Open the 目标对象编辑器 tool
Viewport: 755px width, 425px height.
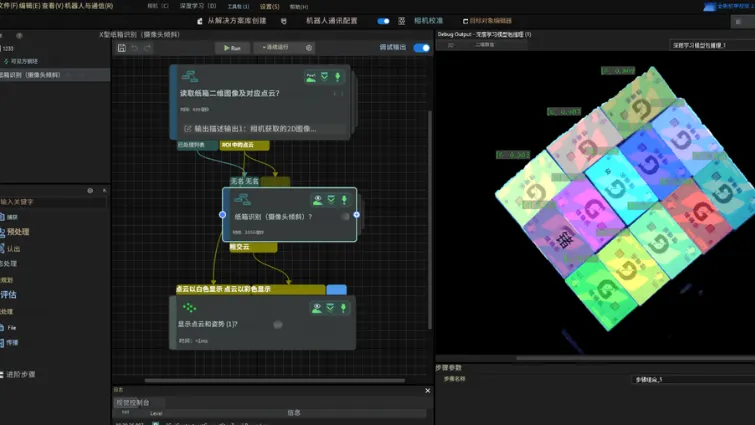click(487, 21)
